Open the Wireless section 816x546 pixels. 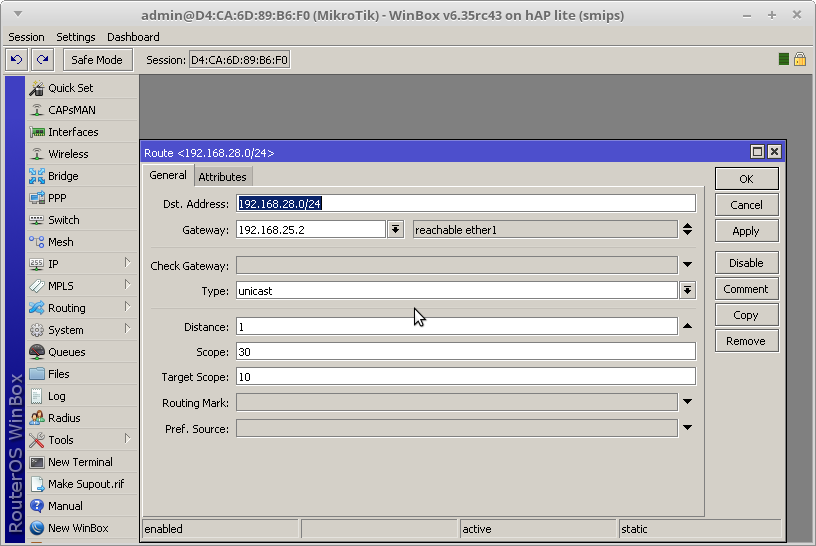pos(82,154)
